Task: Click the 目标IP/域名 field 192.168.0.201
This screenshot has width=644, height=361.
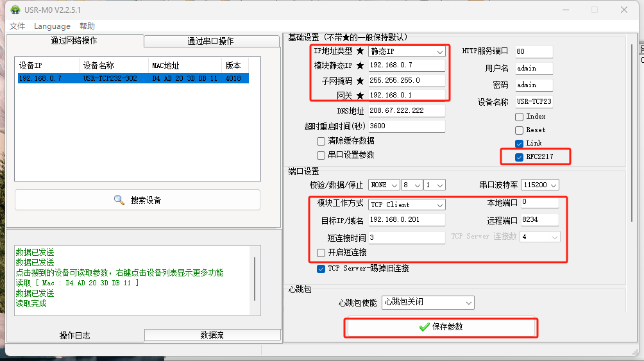Action: click(407, 220)
